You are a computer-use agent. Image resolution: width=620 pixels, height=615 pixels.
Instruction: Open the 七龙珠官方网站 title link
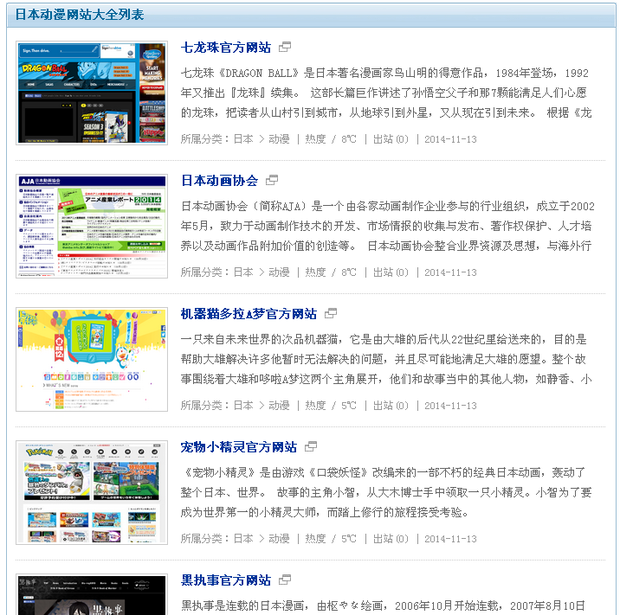(226, 47)
